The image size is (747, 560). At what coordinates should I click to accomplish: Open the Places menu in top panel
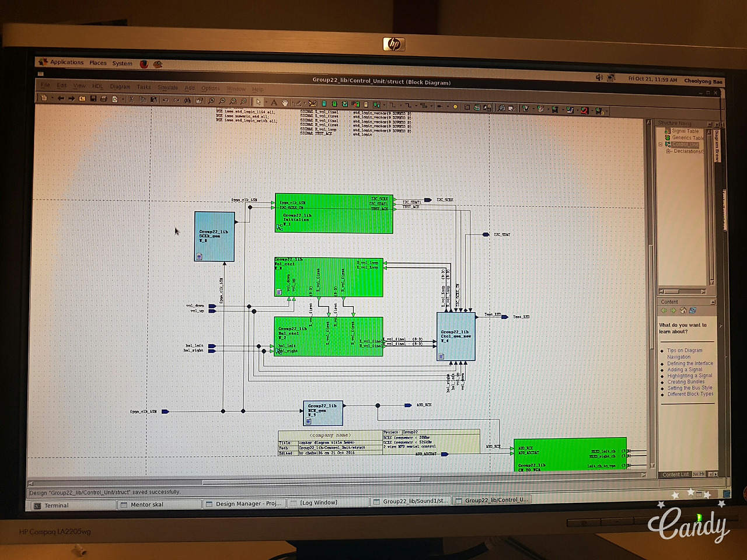click(98, 63)
